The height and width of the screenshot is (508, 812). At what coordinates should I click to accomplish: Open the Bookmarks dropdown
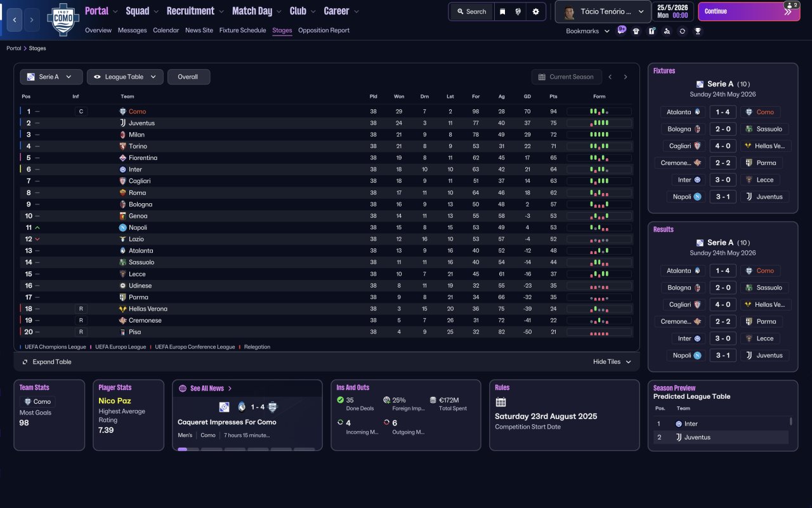[x=587, y=31]
